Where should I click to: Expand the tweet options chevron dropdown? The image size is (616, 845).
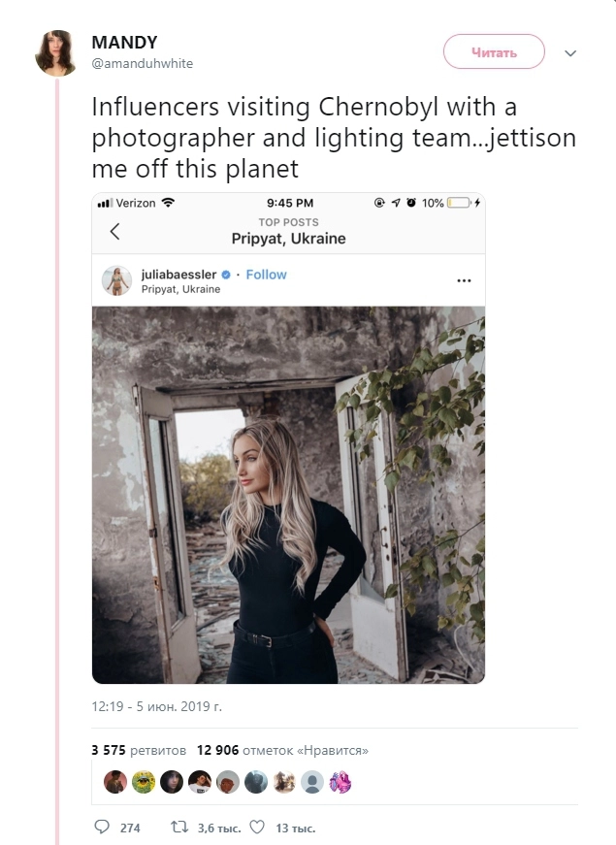tap(570, 53)
